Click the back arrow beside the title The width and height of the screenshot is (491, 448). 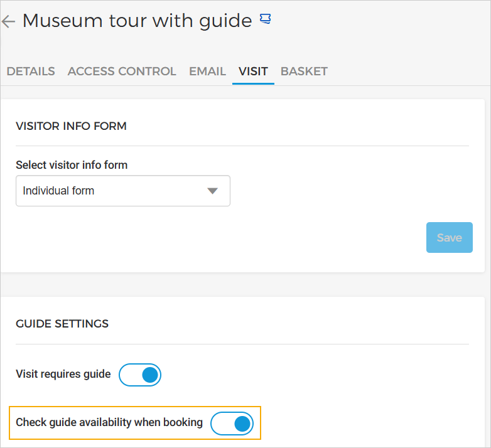pyautogui.click(x=8, y=22)
